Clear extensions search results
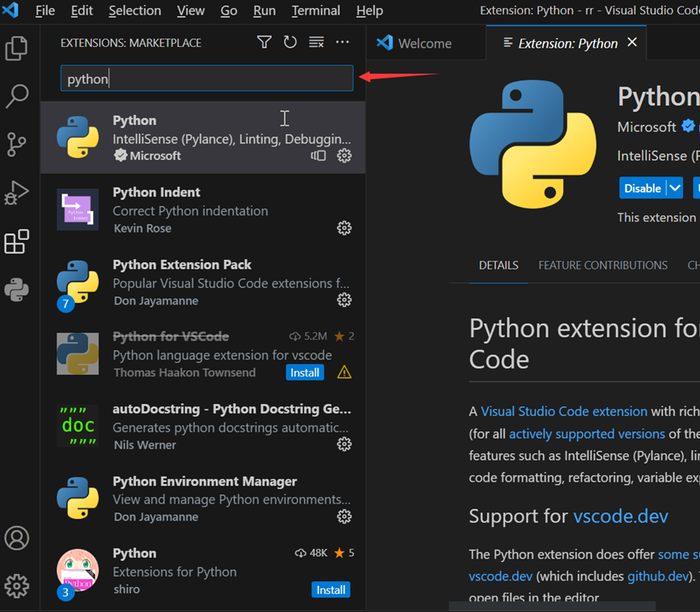The height and width of the screenshot is (612, 700). click(316, 42)
